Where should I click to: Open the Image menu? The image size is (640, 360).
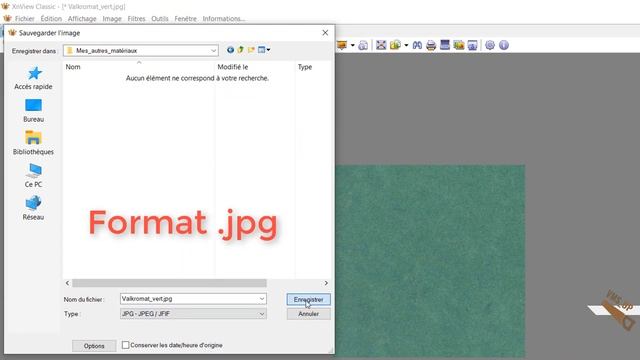coord(112,19)
